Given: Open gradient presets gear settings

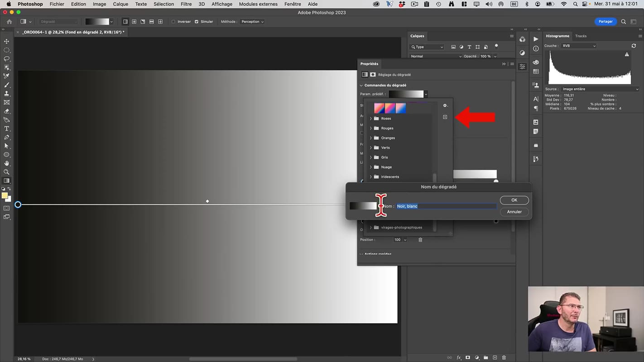Looking at the screenshot, I should [x=445, y=105].
